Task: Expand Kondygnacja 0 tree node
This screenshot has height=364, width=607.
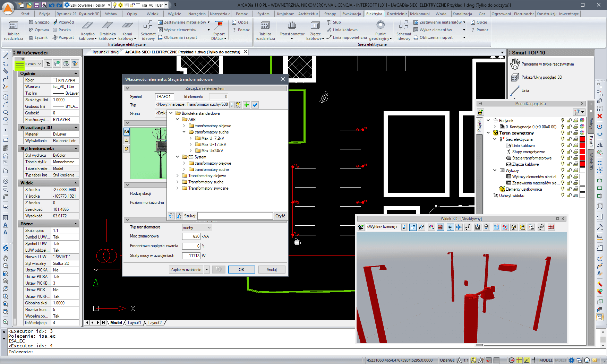Action: pyautogui.click(x=495, y=127)
